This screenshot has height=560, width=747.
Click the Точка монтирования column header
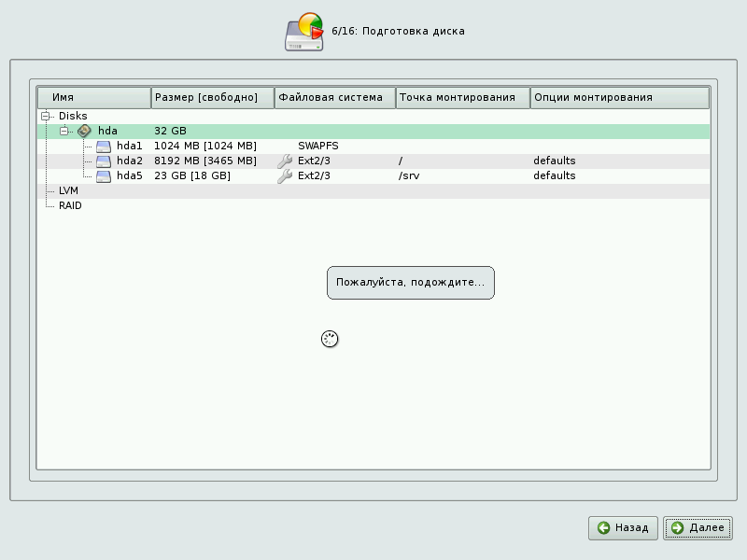(x=462, y=97)
